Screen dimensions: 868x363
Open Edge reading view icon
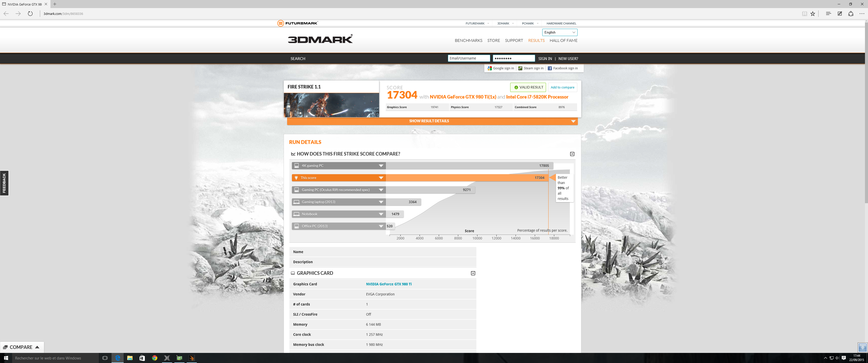tap(804, 14)
